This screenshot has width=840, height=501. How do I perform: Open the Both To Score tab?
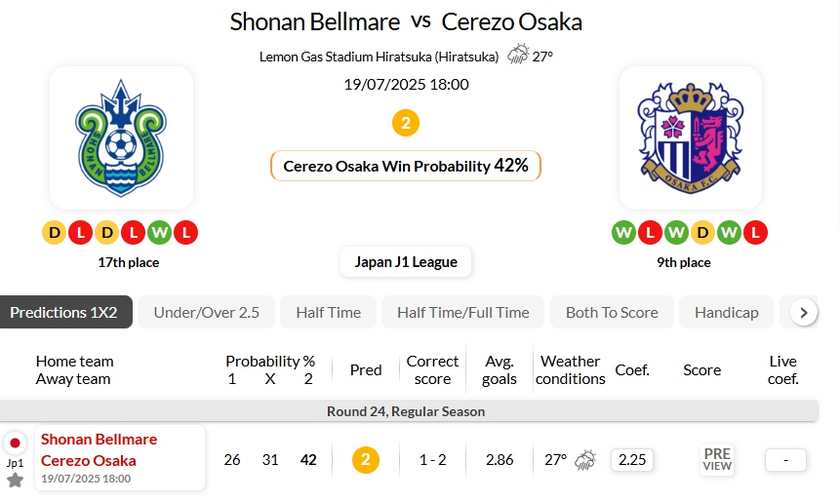612,312
